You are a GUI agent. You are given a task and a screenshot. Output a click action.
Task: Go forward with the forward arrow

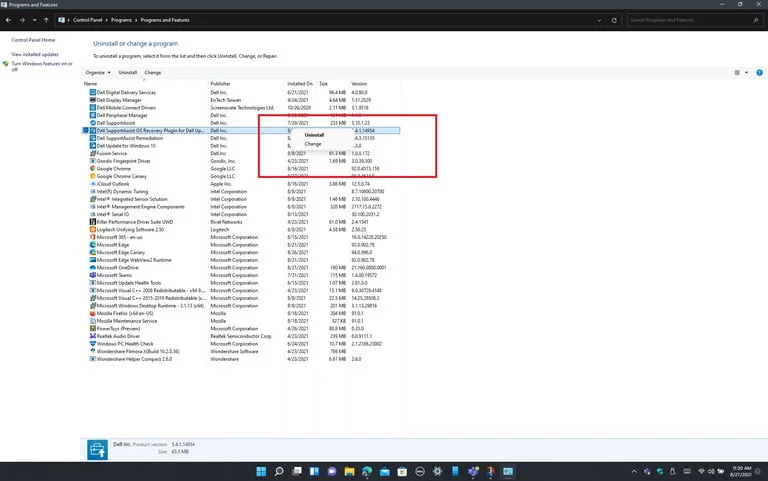(22, 20)
